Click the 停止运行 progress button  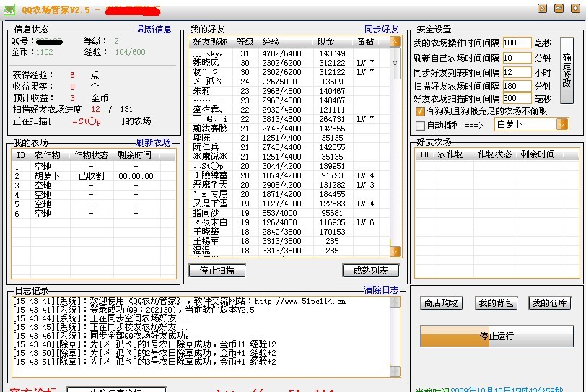(497, 336)
